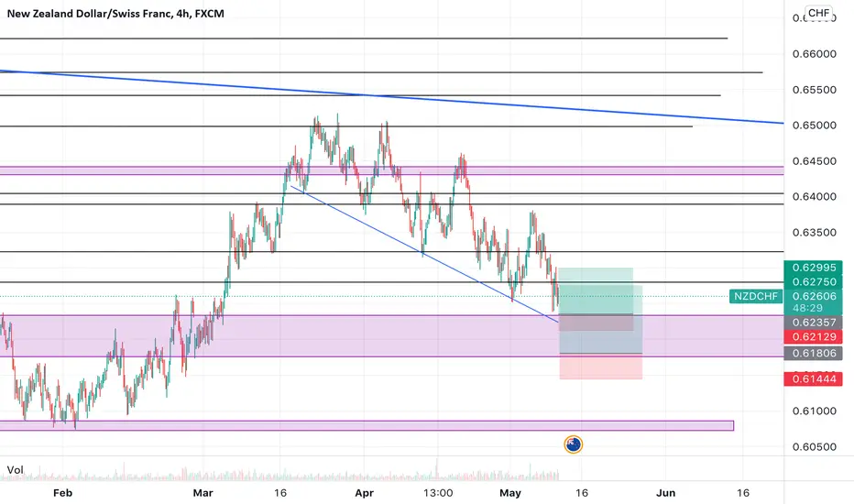The width and height of the screenshot is (854, 504).
Task: Select the red stop-loss zone of the long position
Action: click(x=601, y=367)
